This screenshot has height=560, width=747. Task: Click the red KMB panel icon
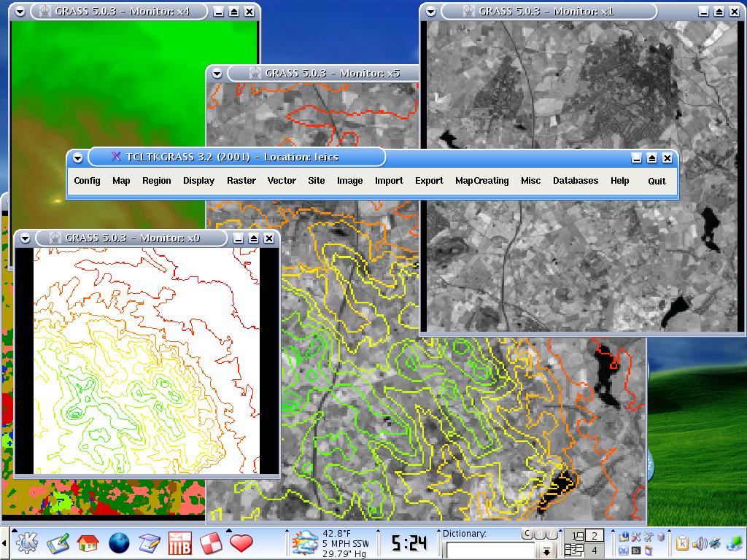(x=180, y=543)
